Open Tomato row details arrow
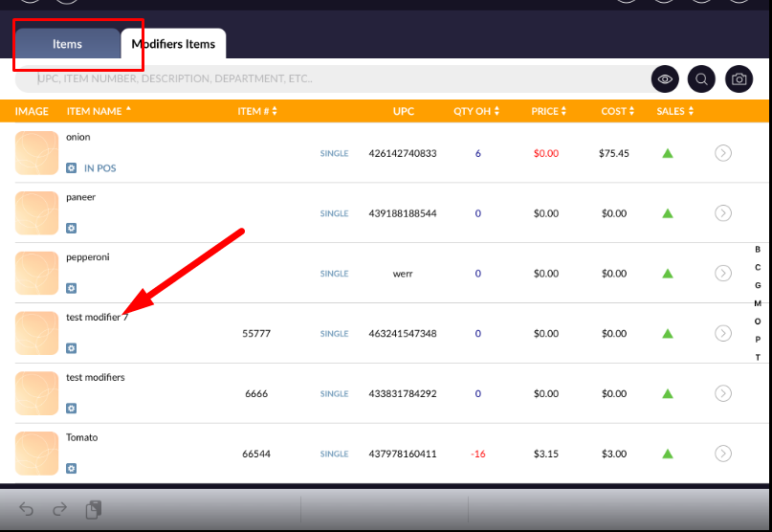 tap(723, 453)
